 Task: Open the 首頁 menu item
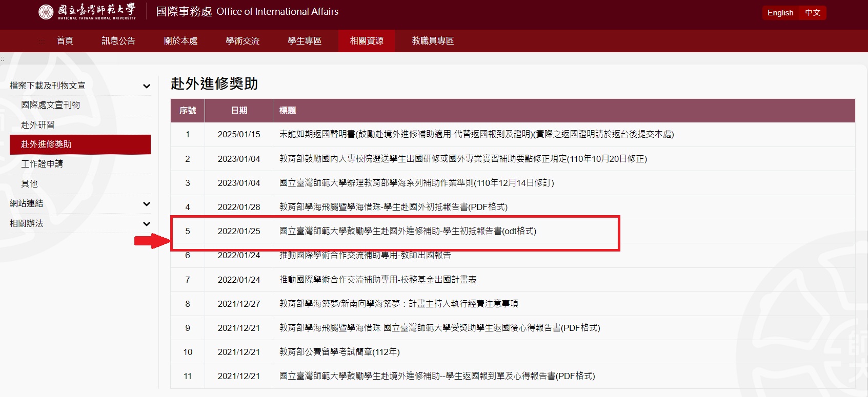coord(65,41)
